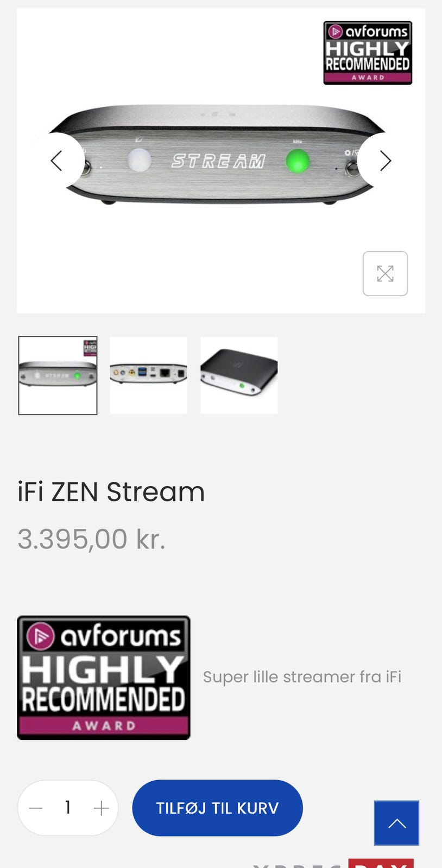This screenshot has width=442, height=868.
Task: Add to cart via TILFØJ TIL KURV
Action: [x=217, y=808]
